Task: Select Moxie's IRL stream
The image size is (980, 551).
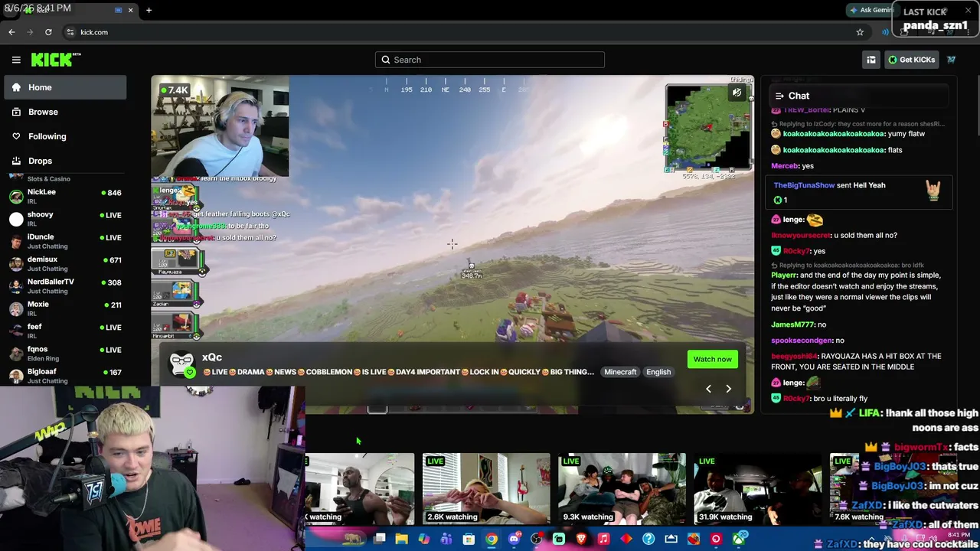Action: pyautogui.click(x=65, y=308)
